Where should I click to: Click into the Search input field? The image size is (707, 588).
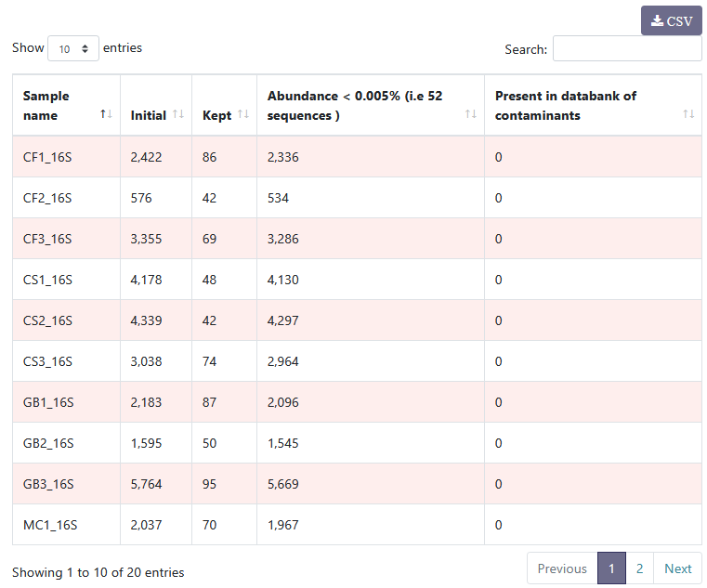(x=626, y=48)
